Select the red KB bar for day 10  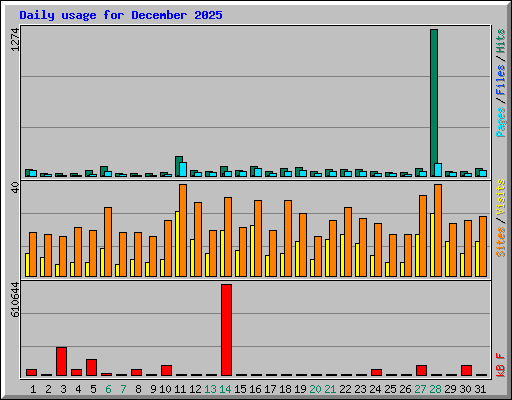pos(166,370)
